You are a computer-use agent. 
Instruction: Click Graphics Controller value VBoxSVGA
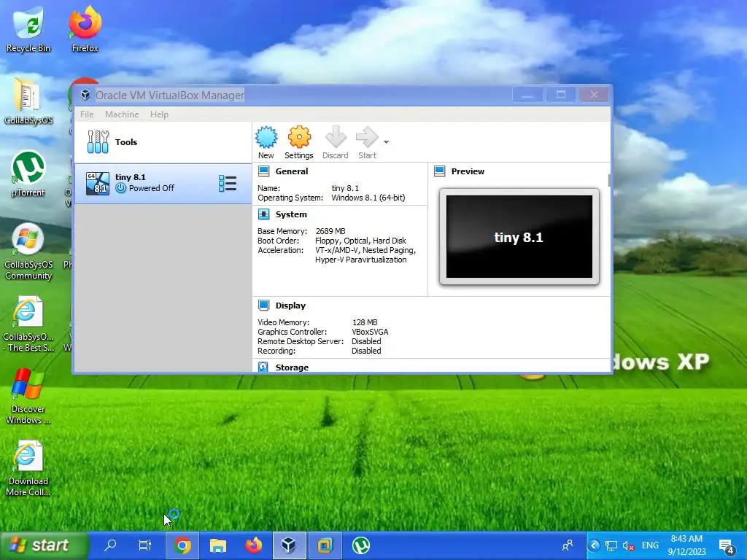click(x=370, y=332)
